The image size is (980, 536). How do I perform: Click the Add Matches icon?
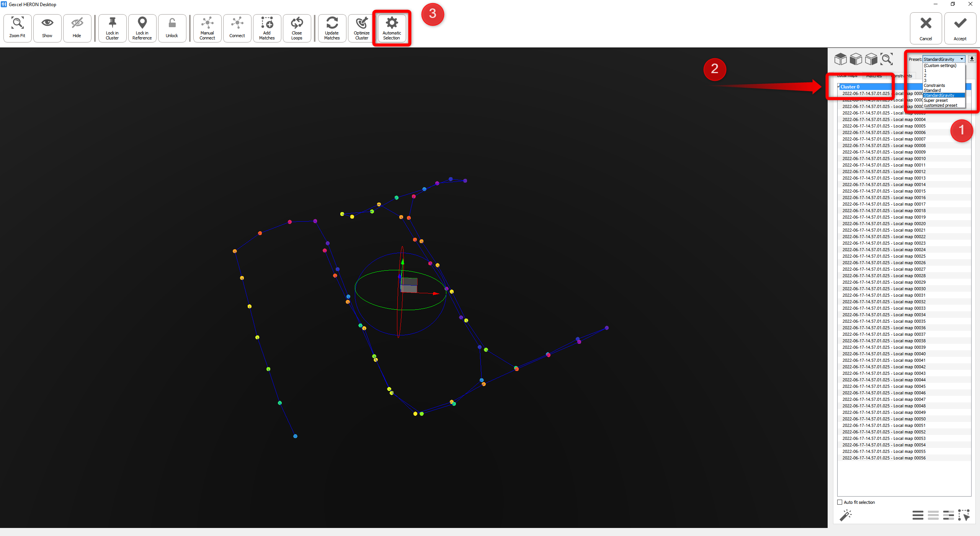267,28
